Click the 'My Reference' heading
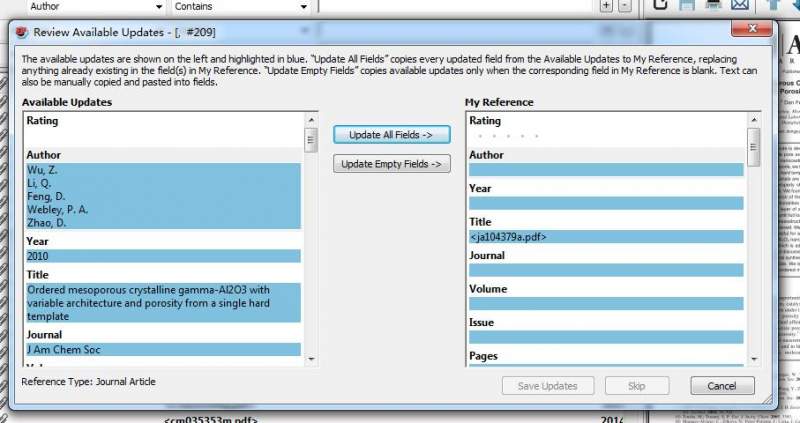Viewport: 800px width, 423px height. [x=499, y=102]
